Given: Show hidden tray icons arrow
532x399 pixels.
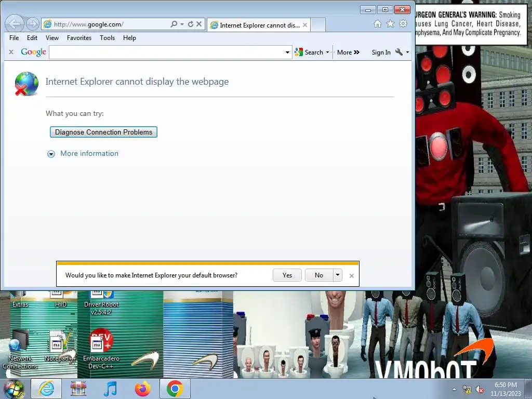Looking at the screenshot, I should tap(454, 389).
